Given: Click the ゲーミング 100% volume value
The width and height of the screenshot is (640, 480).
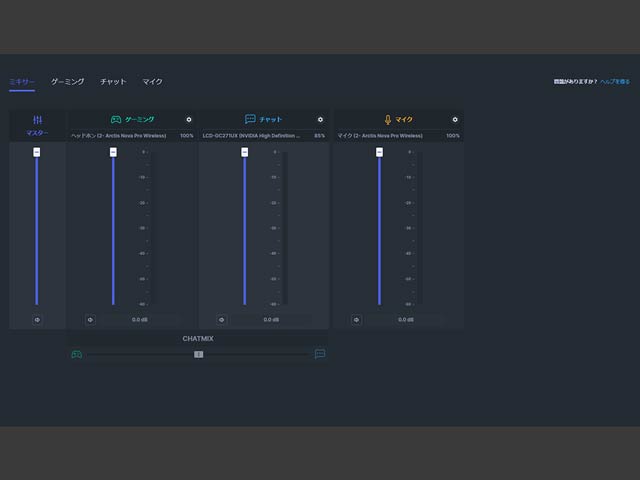Looking at the screenshot, I should pos(187,136).
